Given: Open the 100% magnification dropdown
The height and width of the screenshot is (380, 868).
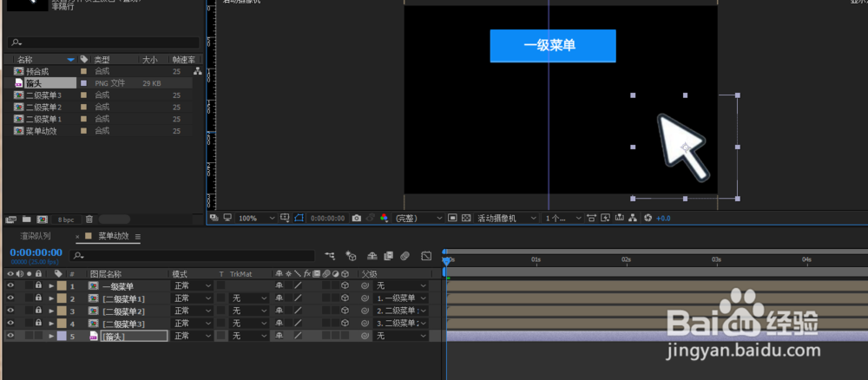Looking at the screenshot, I should click(x=257, y=219).
